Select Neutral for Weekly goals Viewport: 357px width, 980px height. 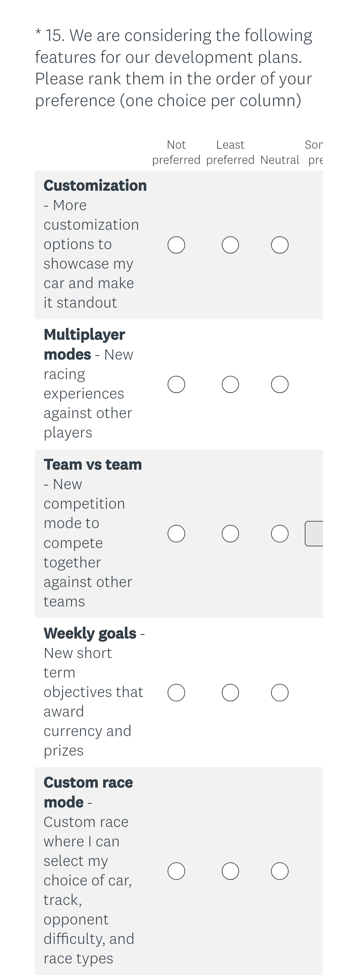280,692
